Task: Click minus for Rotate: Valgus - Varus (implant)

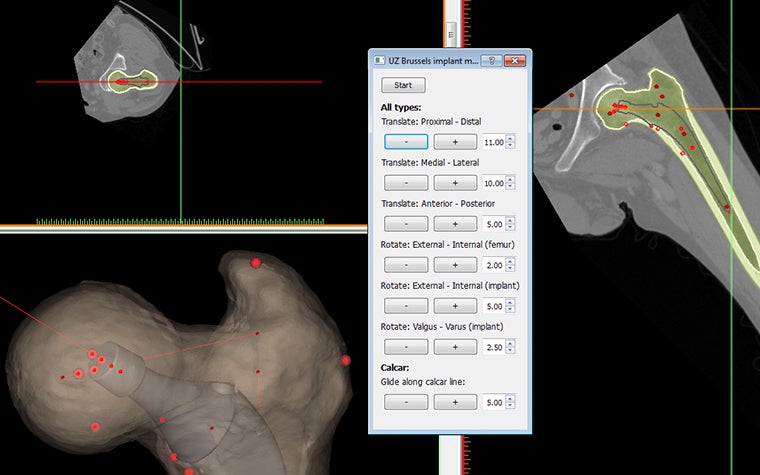Action: [x=406, y=347]
